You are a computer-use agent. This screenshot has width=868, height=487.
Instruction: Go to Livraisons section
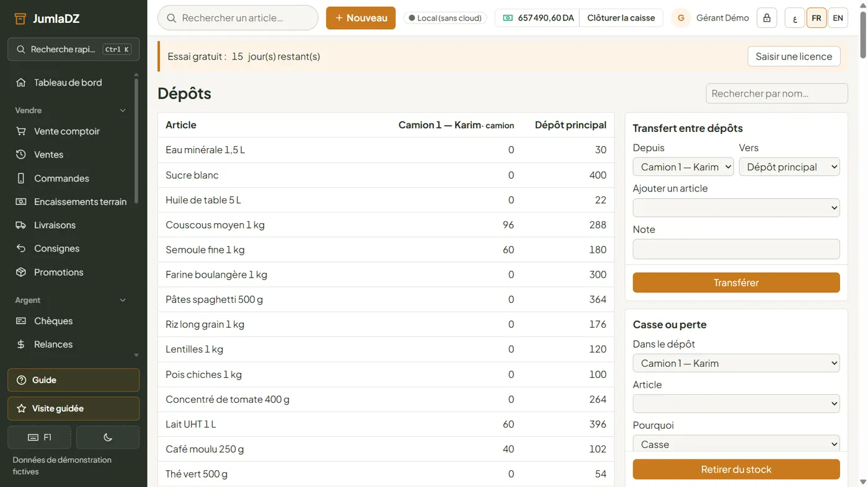coord(70,226)
